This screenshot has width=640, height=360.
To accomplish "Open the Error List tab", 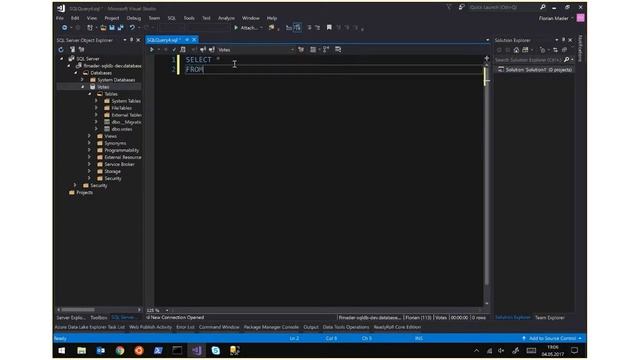I will tap(185, 327).
